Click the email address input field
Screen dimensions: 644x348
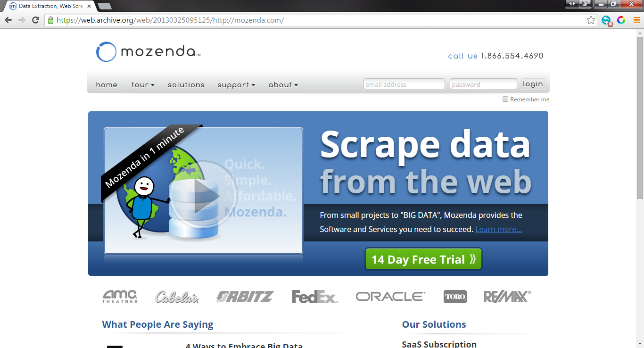tap(404, 84)
